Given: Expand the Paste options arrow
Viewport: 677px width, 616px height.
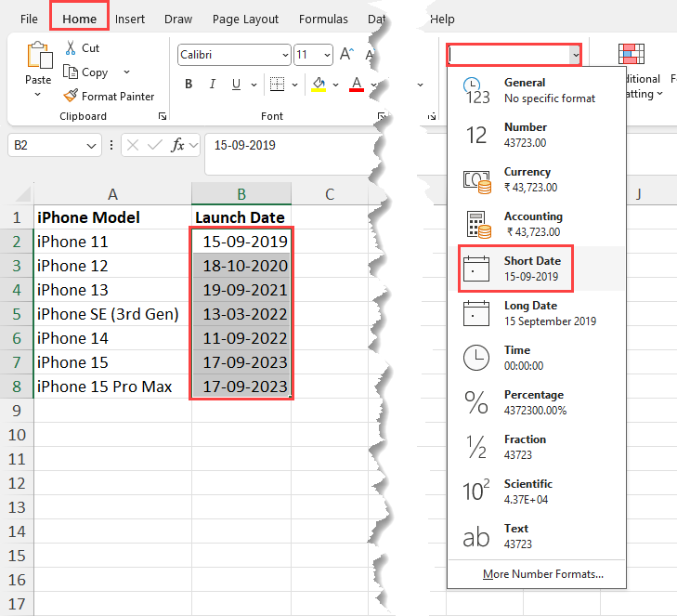Looking at the screenshot, I should point(37,94).
